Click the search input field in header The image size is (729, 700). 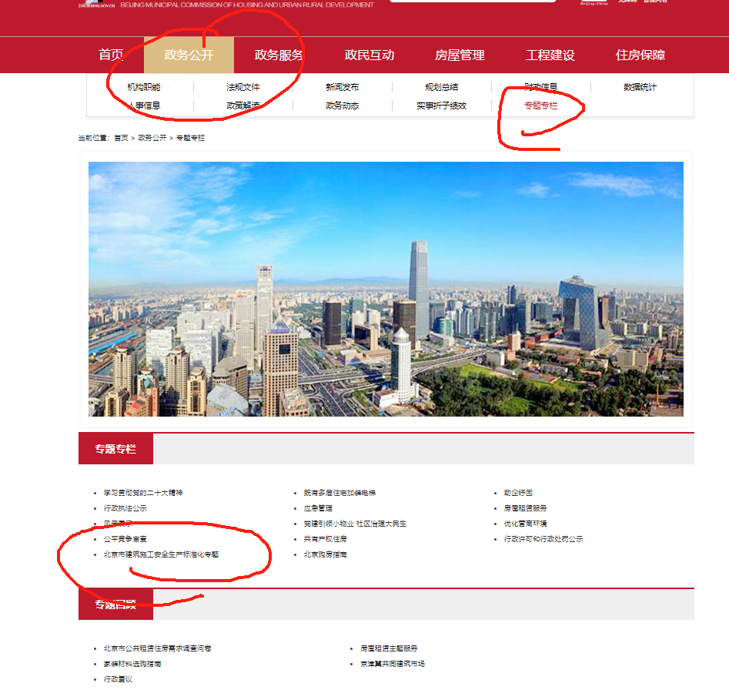coord(473,1)
